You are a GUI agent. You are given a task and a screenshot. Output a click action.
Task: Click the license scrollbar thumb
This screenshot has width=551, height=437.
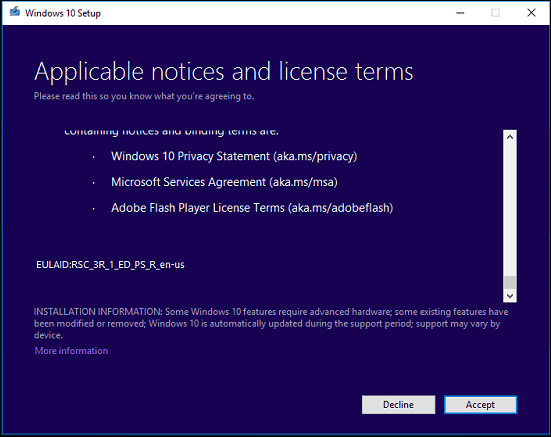pos(510,282)
